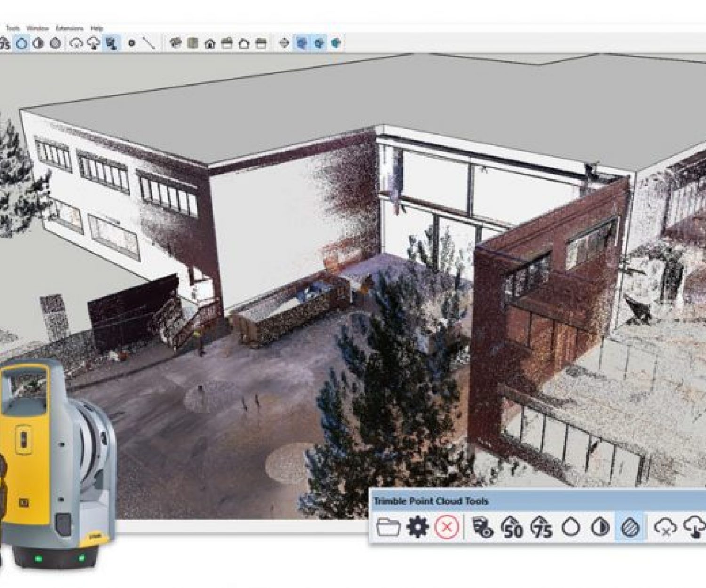
Task: Select the diagonal line tool in top toolbar
Action: pos(149,44)
